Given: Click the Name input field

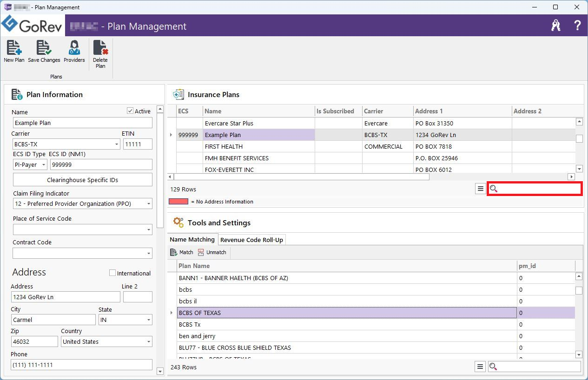Looking at the screenshot, I should (x=83, y=123).
